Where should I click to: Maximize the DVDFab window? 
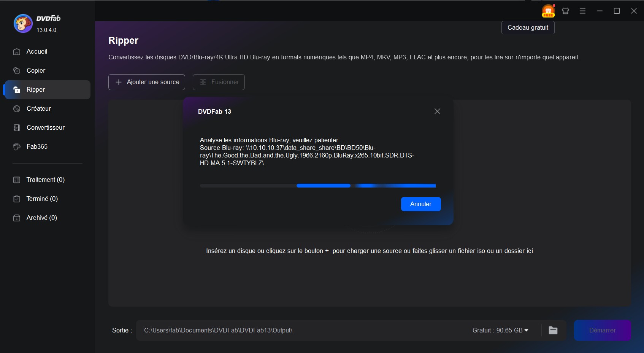pyautogui.click(x=617, y=11)
